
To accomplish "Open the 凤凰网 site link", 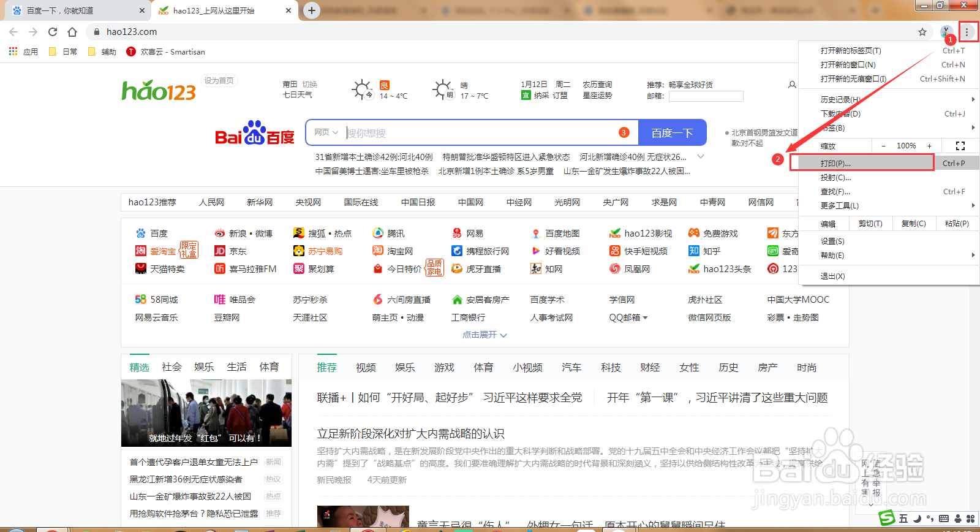I will (x=630, y=269).
